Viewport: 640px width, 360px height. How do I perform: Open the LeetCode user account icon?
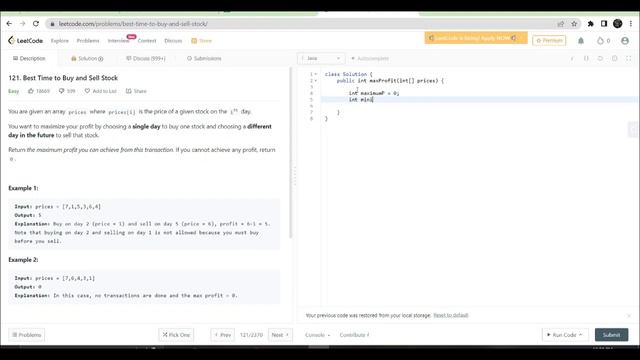coord(624,40)
